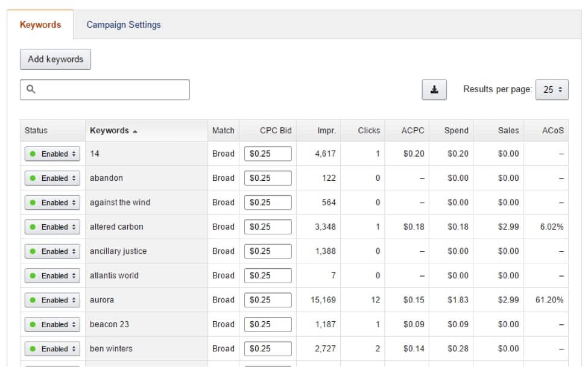
Task: Edit CPC bid field for keyword '14'
Action: [x=268, y=154]
